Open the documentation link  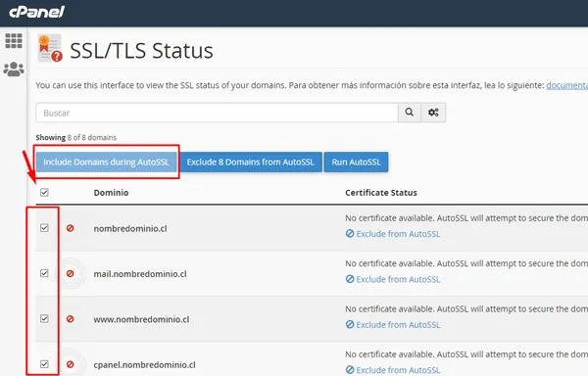coord(567,85)
